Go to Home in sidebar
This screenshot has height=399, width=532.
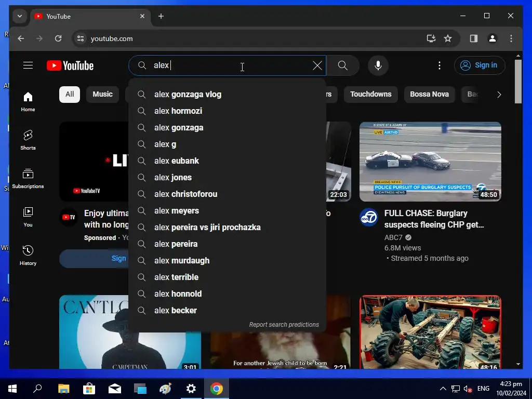point(28,102)
